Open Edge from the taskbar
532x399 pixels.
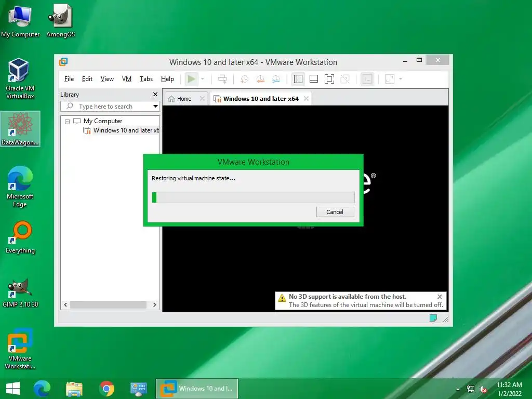coord(42,389)
